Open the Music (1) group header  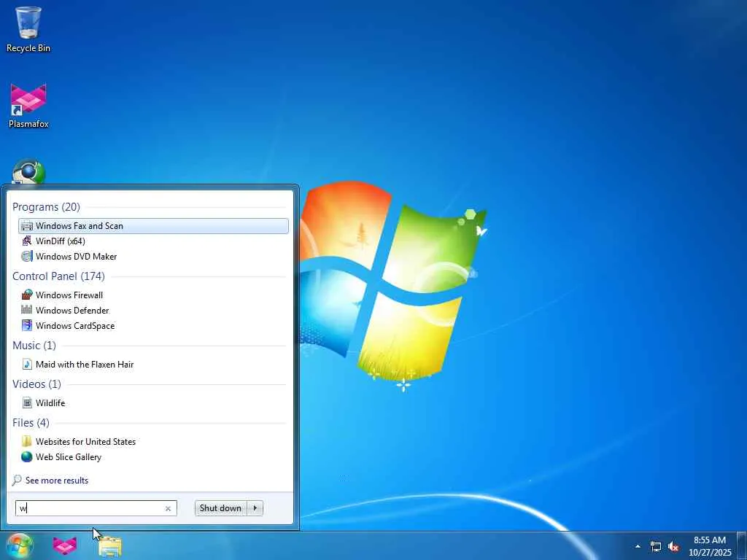34,345
